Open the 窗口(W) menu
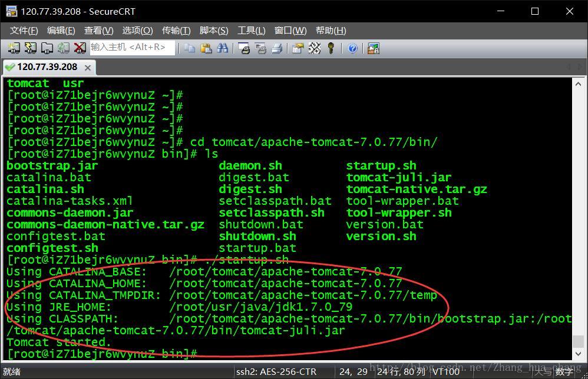The height and width of the screenshot is (379, 588). [290, 31]
